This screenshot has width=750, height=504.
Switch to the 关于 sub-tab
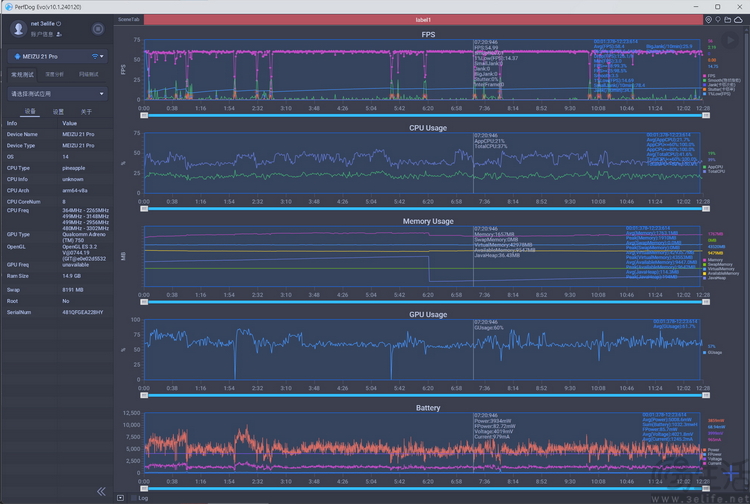click(x=86, y=112)
